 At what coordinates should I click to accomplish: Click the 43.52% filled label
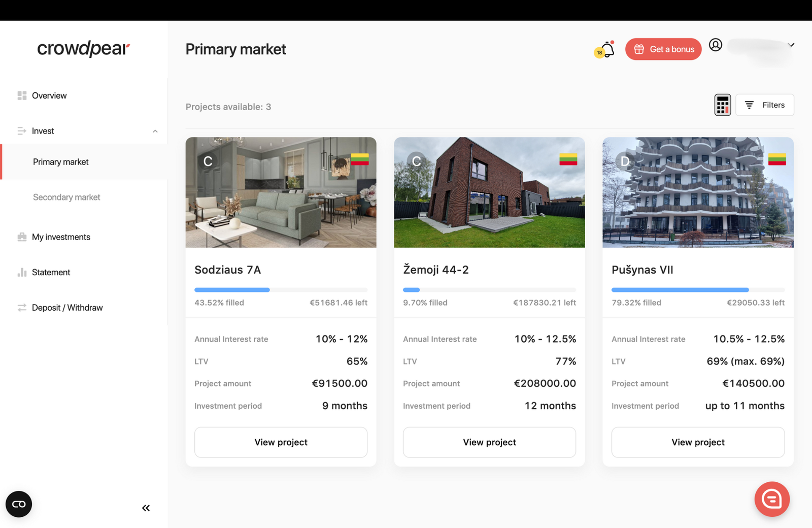[219, 303]
